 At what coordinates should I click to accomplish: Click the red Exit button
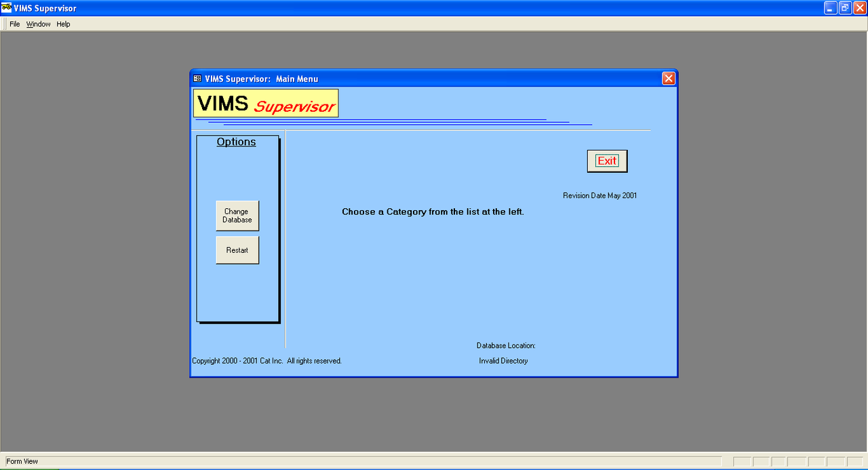pyautogui.click(x=607, y=161)
